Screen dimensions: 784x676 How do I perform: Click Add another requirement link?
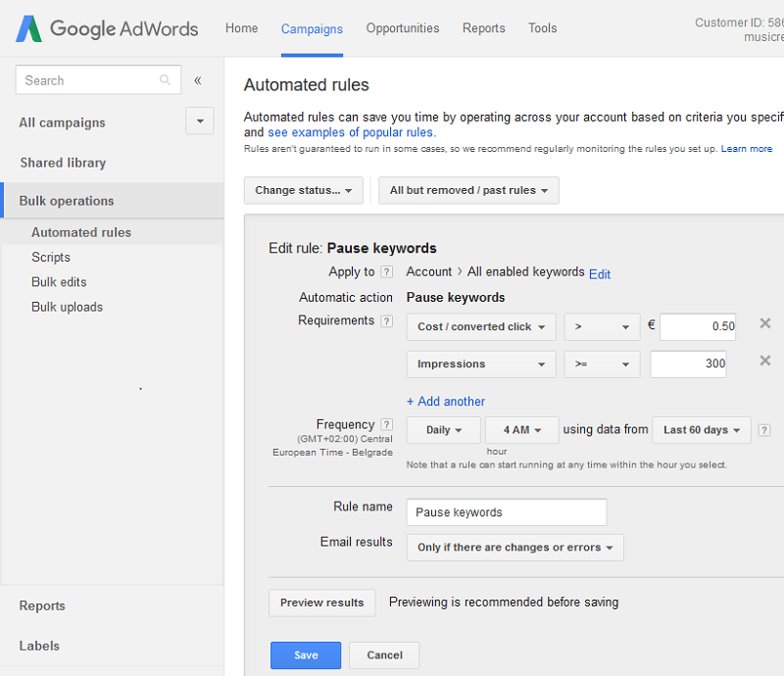coord(446,402)
